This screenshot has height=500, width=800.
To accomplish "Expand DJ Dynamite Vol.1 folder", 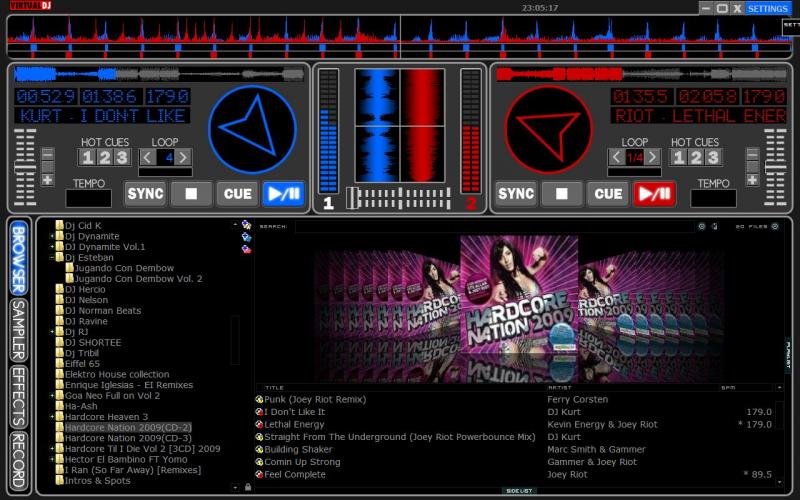I will click(52, 247).
